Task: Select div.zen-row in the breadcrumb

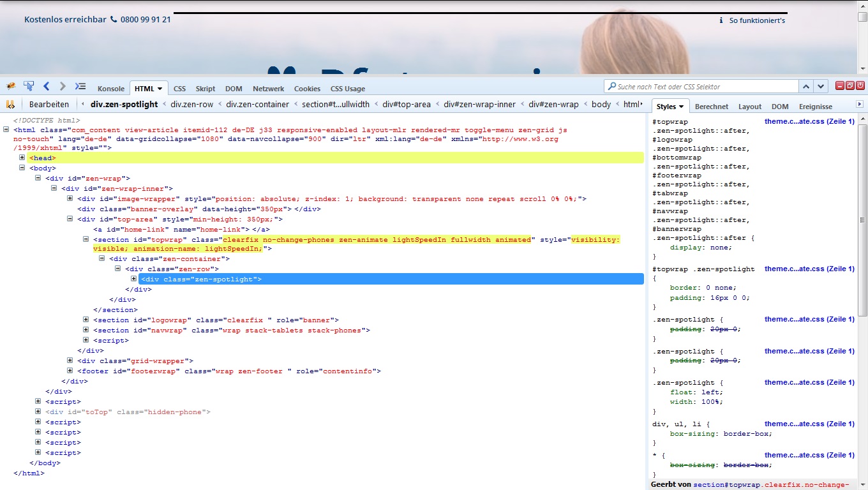Action: pyautogui.click(x=192, y=104)
